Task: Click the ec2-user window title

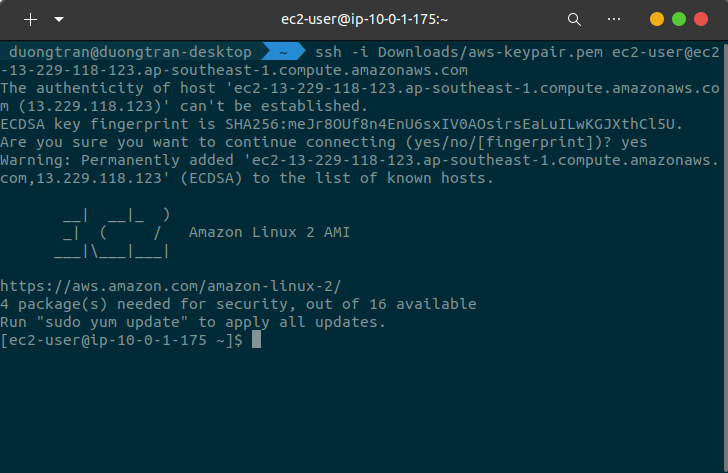Action: tap(363, 19)
